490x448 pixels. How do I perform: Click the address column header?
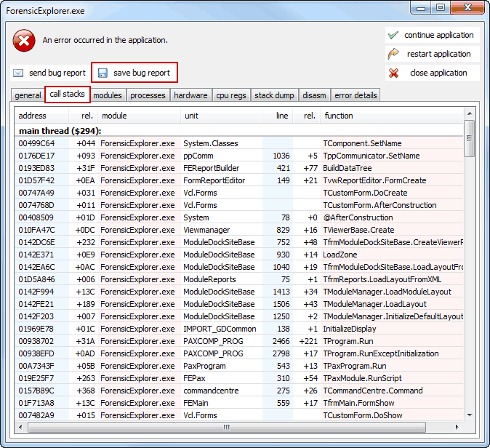pos(33,116)
